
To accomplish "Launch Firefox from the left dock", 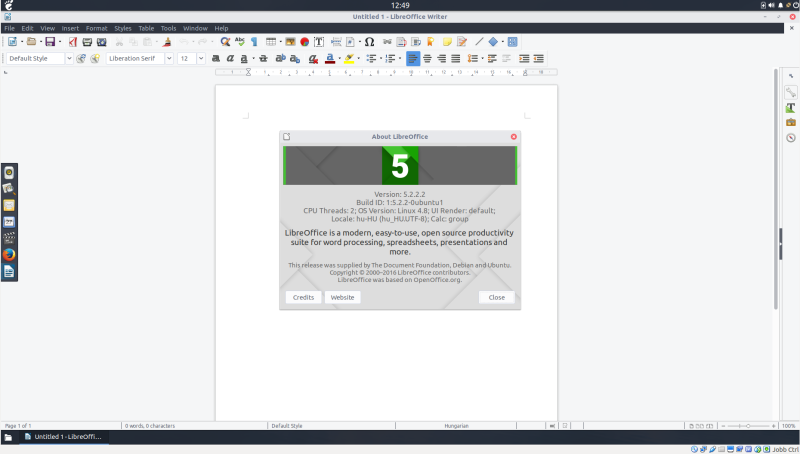I will pyautogui.click(x=9, y=254).
